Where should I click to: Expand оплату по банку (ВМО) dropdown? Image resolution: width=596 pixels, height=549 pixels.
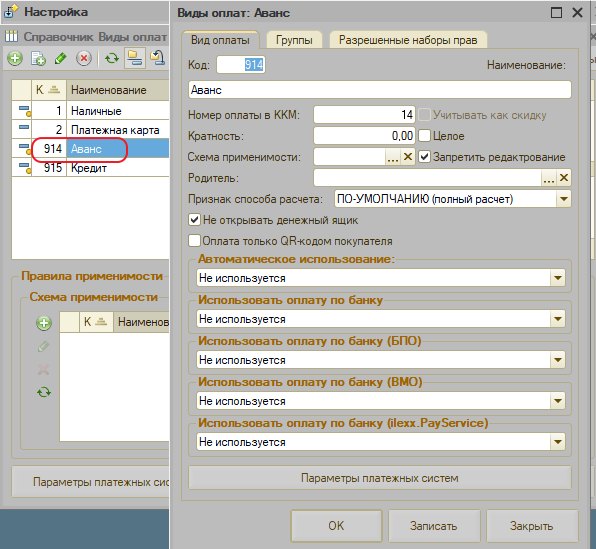click(x=558, y=400)
